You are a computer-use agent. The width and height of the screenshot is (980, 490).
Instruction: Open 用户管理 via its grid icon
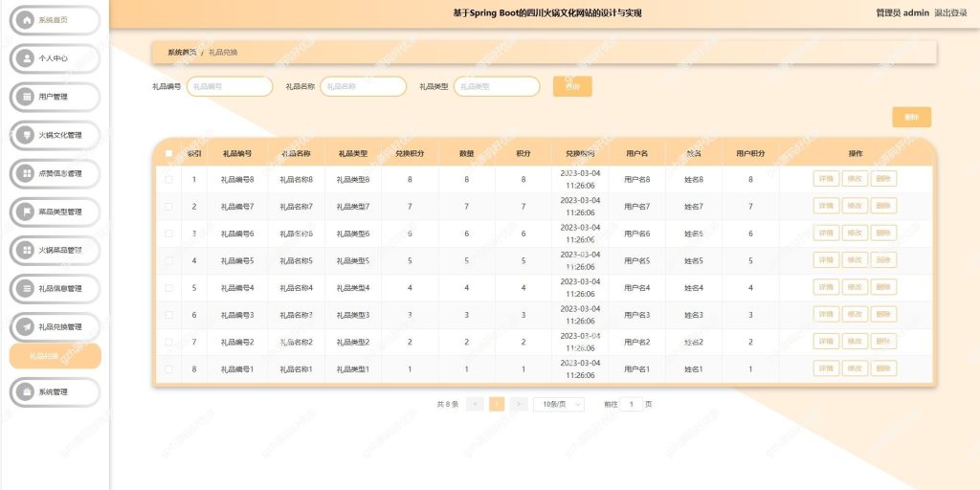click(26, 97)
